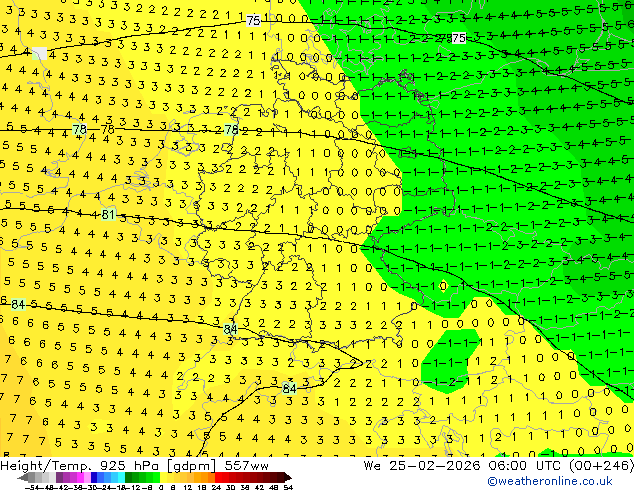
Task: Click the dark red right arrow end of the color scale
Action: pos(288,477)
